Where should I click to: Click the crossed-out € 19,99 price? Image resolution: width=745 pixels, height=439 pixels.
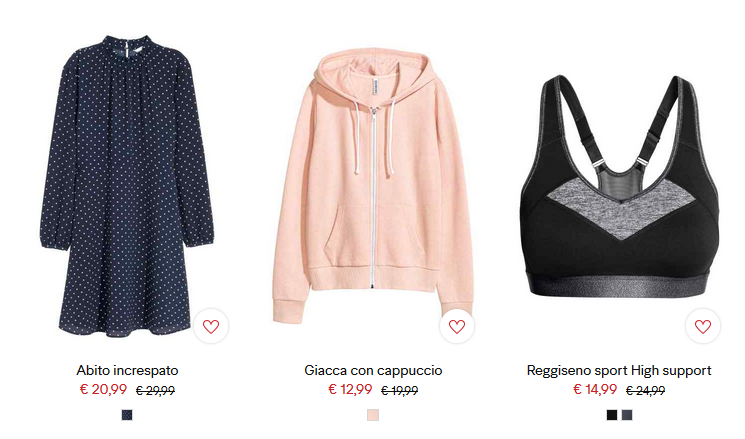[x=400, y=391]
